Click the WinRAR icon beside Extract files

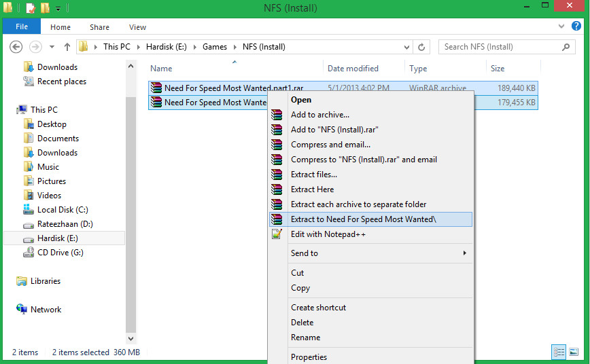pyautogui.click(x=277, y=175)
